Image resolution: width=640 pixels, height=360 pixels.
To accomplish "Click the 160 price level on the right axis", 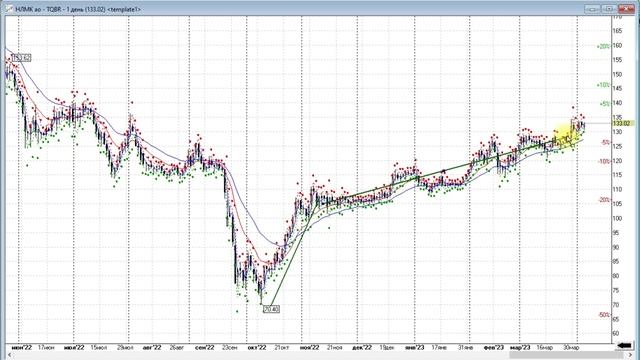I will click(x=617, y=45).
